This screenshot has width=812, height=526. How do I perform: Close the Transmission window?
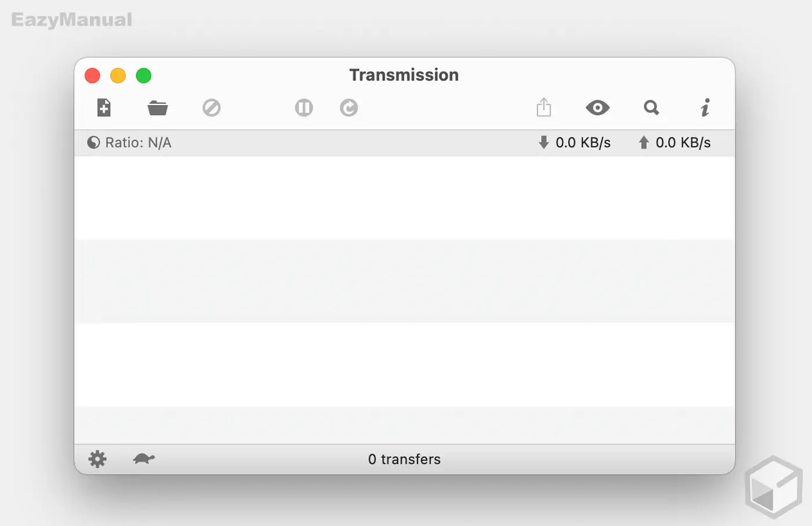coord(92,75)
